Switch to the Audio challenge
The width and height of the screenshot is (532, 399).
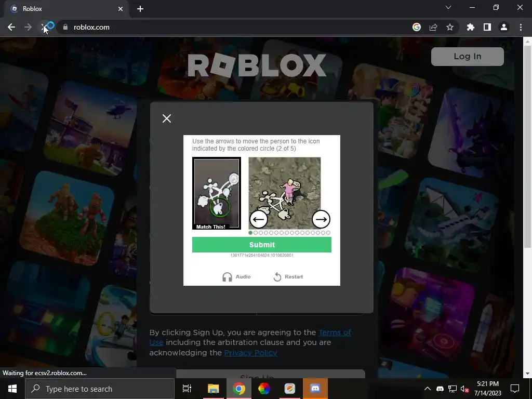(x=236, y=277)
